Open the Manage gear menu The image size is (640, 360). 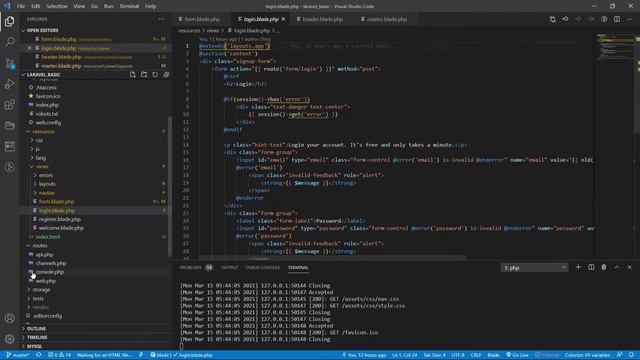tap(9, 339)
